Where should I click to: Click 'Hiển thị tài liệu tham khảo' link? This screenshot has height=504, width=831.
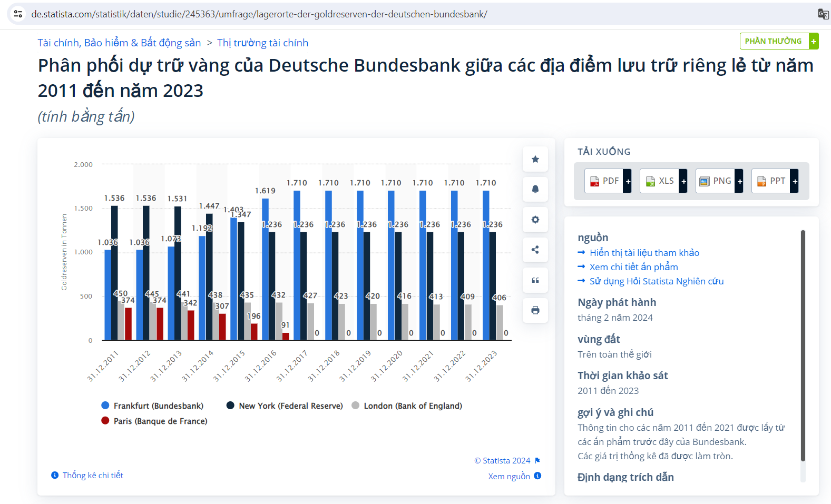[644, 253]
